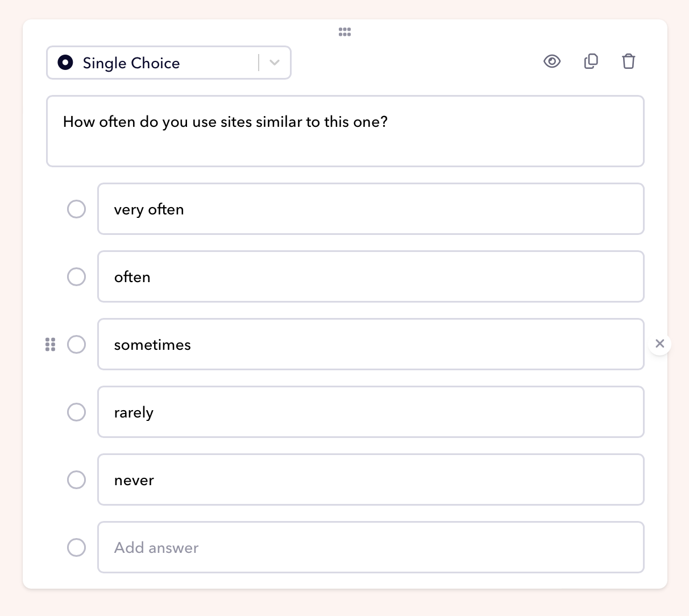Click the chevron arrow in type selector
Viewport: 689px width, 616px height.
tap(275, 63)
